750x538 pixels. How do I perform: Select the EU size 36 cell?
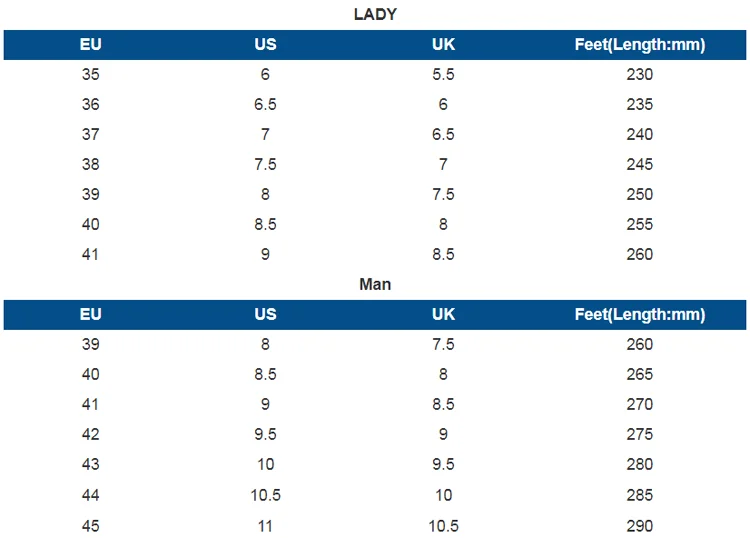click(91, 104)
